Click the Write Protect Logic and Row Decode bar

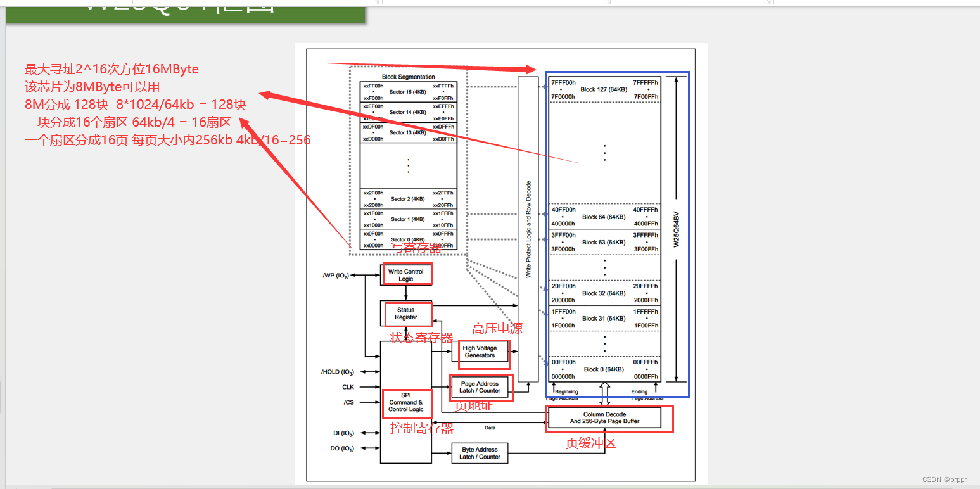point(528,228)
